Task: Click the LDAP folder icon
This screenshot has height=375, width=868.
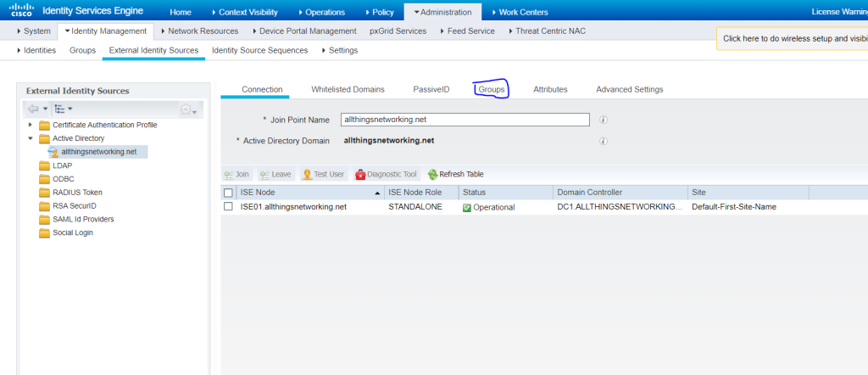Action: click(x=44, y=165)
